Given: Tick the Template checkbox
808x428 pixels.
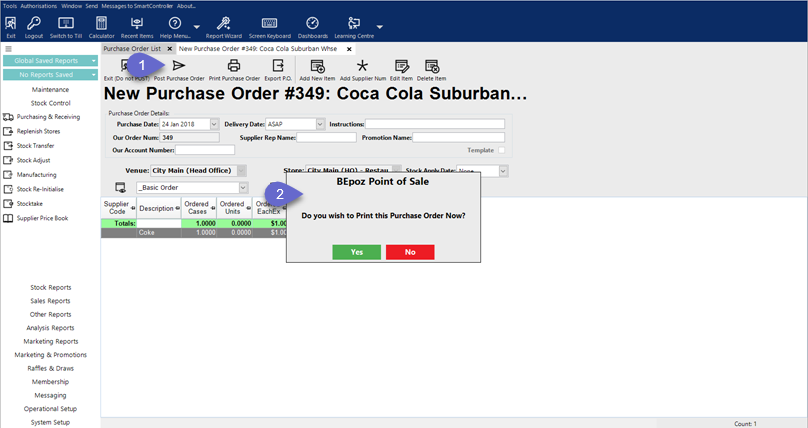Looking at the screenshot, I should click(502, 150).
